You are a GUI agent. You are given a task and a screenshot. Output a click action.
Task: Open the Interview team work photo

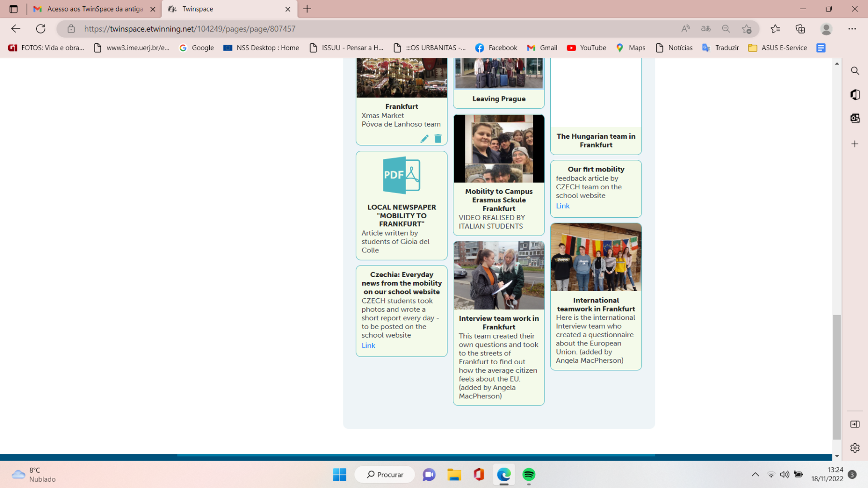click(499, 276)
